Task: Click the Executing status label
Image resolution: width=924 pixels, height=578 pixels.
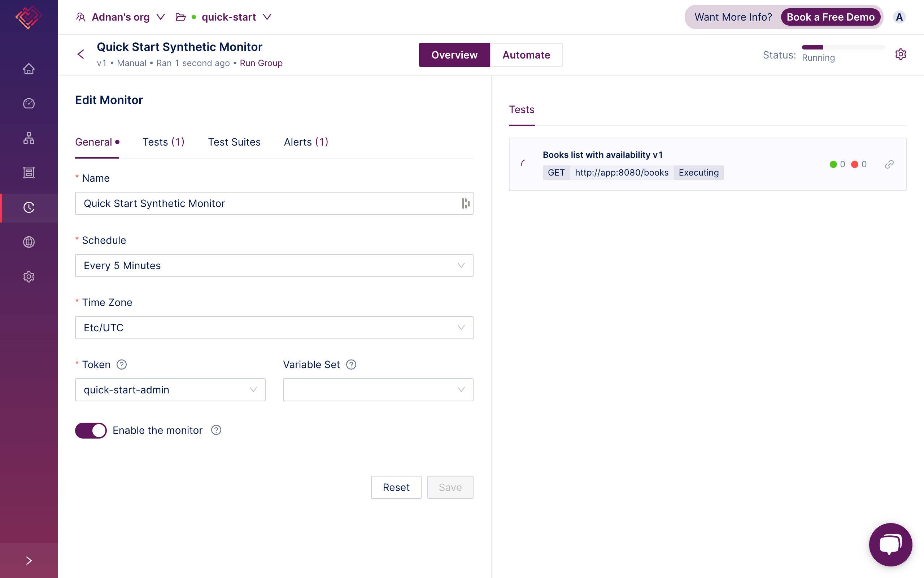Action: pyautogui.click(x=699, y=173)
